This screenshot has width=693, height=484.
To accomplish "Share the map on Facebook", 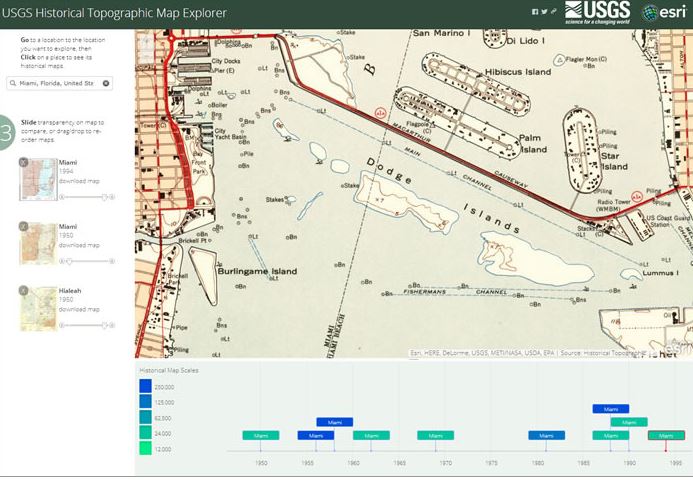I will [534, 11].
